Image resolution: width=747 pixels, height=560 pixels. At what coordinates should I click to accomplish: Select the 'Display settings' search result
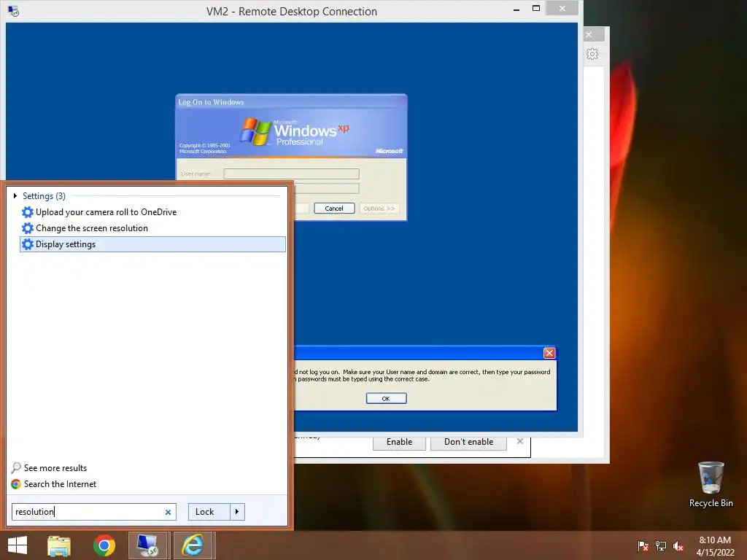point(153,244)
